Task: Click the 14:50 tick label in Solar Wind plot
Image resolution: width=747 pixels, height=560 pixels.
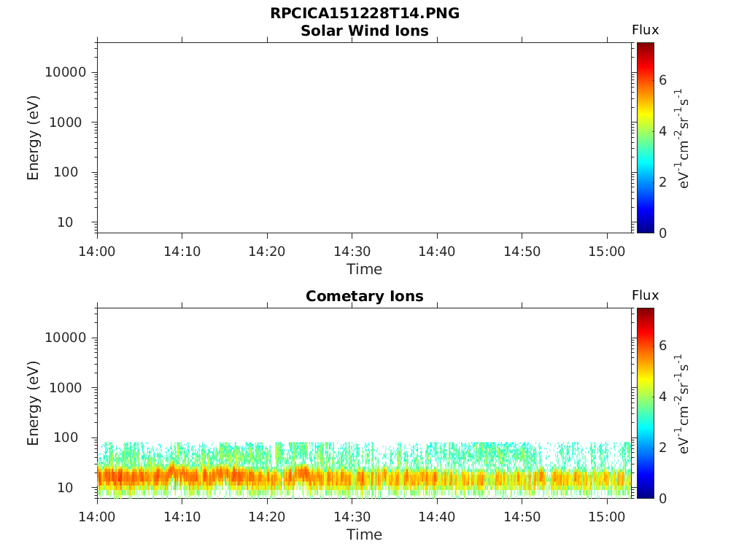Action: 522,252
